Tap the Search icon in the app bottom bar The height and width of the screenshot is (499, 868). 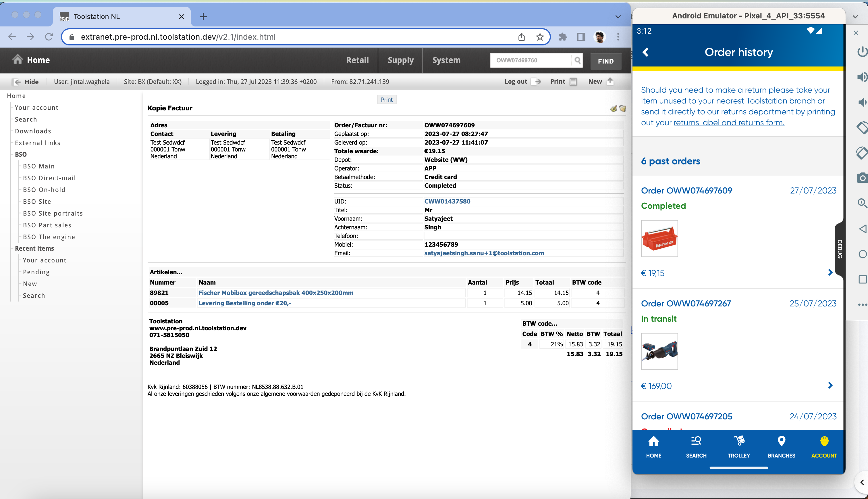pos(696,446)
